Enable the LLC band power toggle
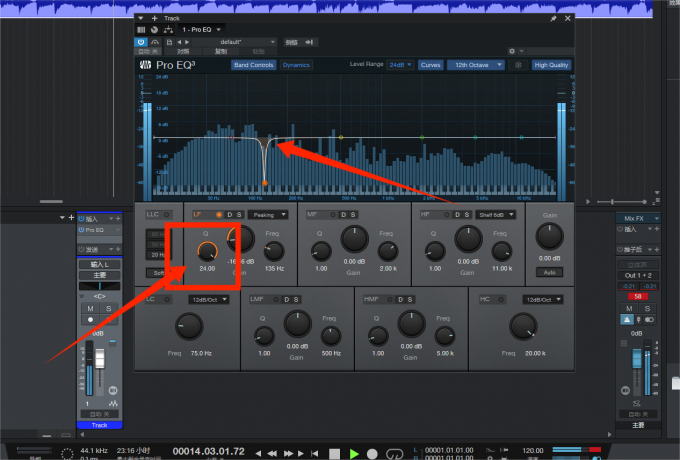The width and height of the screenshot is (680, 460). click(166, 215)
